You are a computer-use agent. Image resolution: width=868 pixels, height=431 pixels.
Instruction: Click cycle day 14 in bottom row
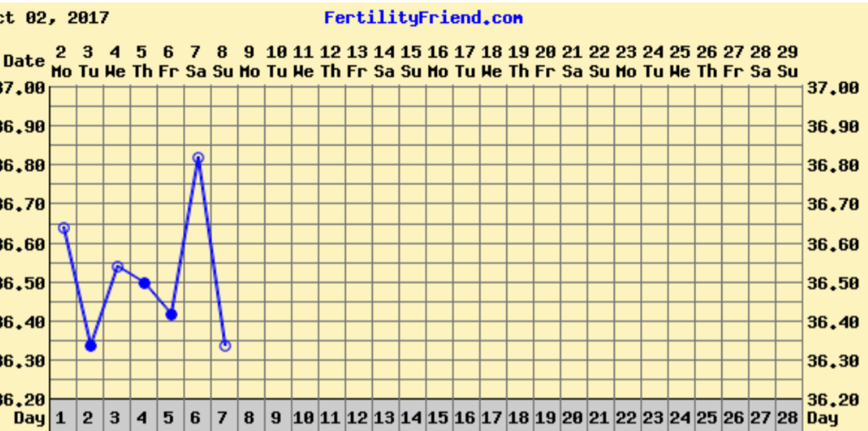411,417
